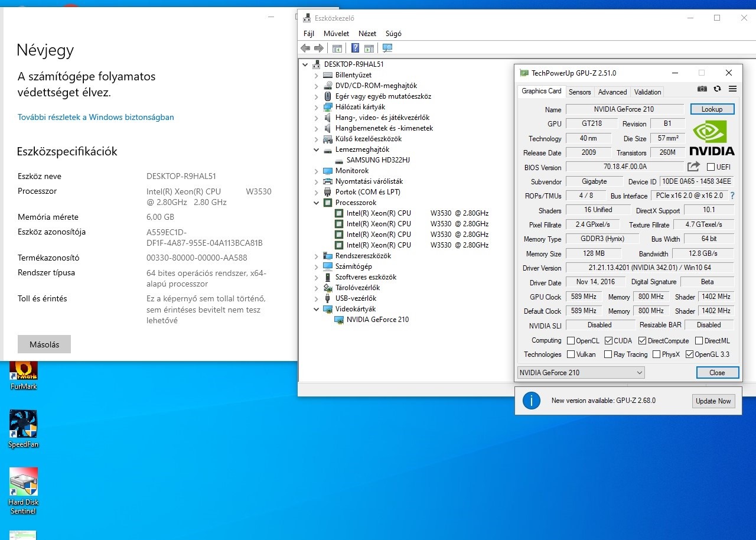756x540 pixels.
Task: Collapse the Videokártyák node
Action: 317,309
